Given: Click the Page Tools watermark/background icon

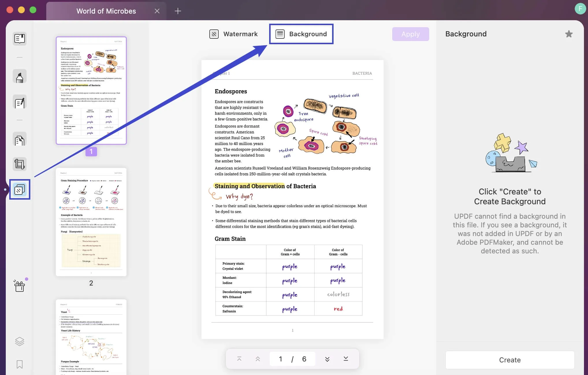Looking at the screenshot, I should pos(20,190).
